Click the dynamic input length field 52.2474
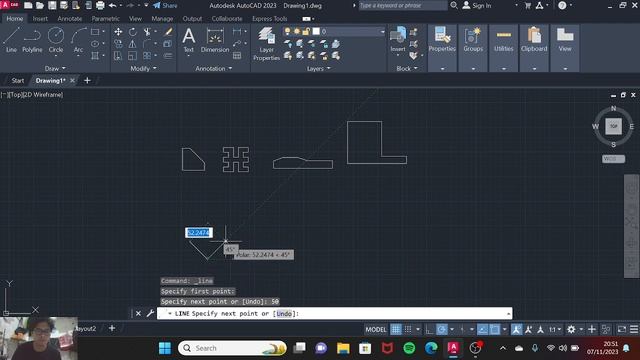Image resolution: width=640 pixels, height=360 pixels. click(x=199, y=233)
